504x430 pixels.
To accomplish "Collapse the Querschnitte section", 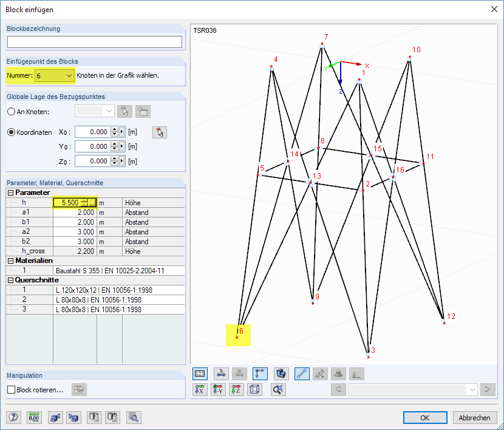I will 10,280.
